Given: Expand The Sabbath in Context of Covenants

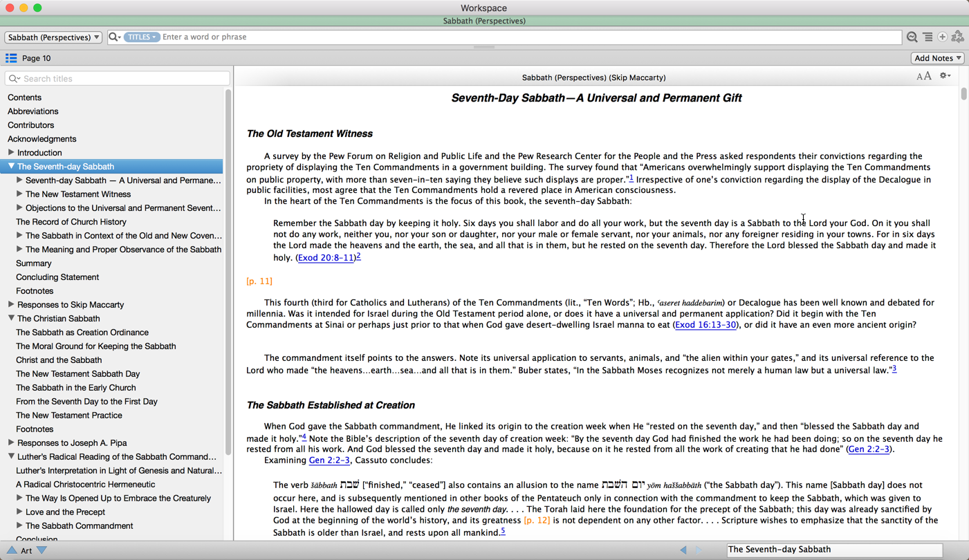Looking at the screenshot, I should point(19,235).
